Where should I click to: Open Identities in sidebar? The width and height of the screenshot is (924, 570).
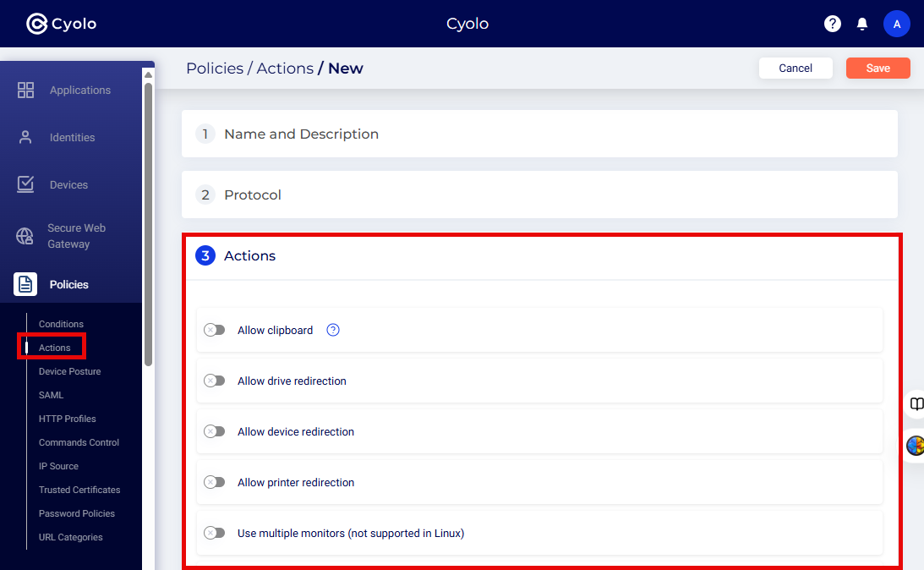[72, 137]
